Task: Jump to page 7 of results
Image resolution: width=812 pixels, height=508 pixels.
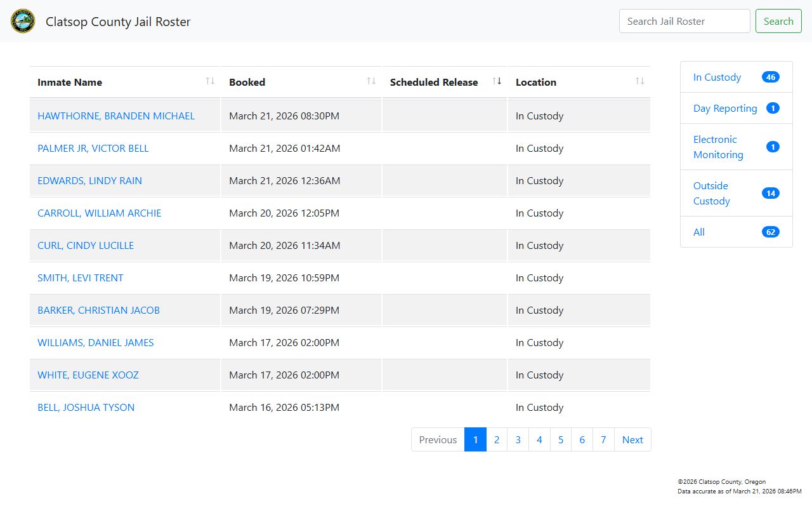Action: click(x=603, y=439)
